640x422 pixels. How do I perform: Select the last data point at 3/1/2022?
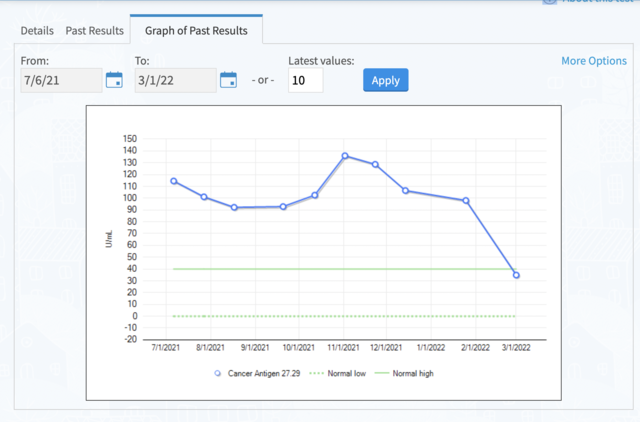point(516,275)
